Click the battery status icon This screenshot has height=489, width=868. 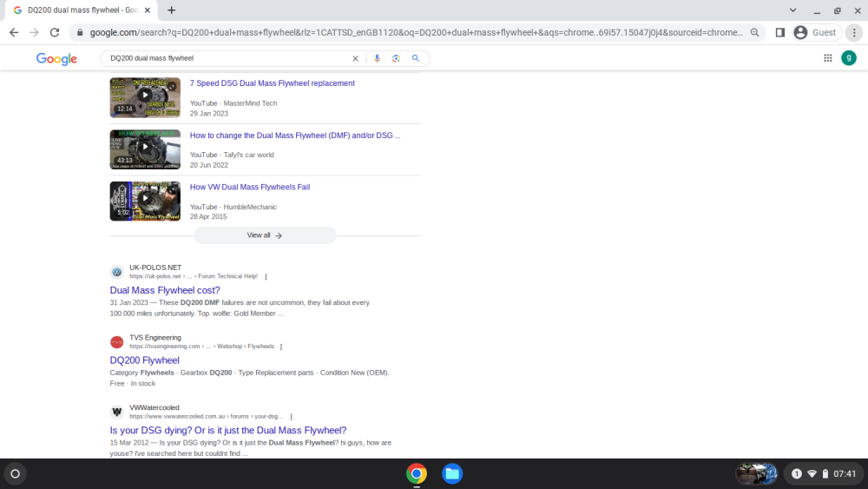tap(825, 473)
